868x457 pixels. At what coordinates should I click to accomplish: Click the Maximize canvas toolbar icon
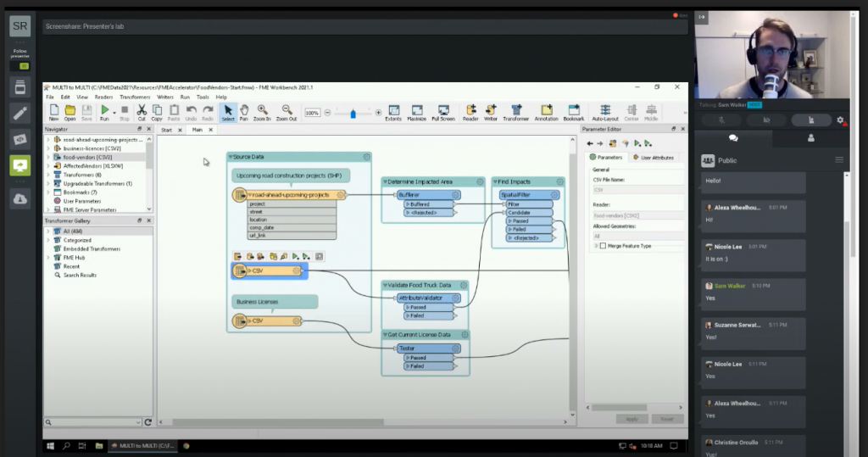(x=417, y=113)
